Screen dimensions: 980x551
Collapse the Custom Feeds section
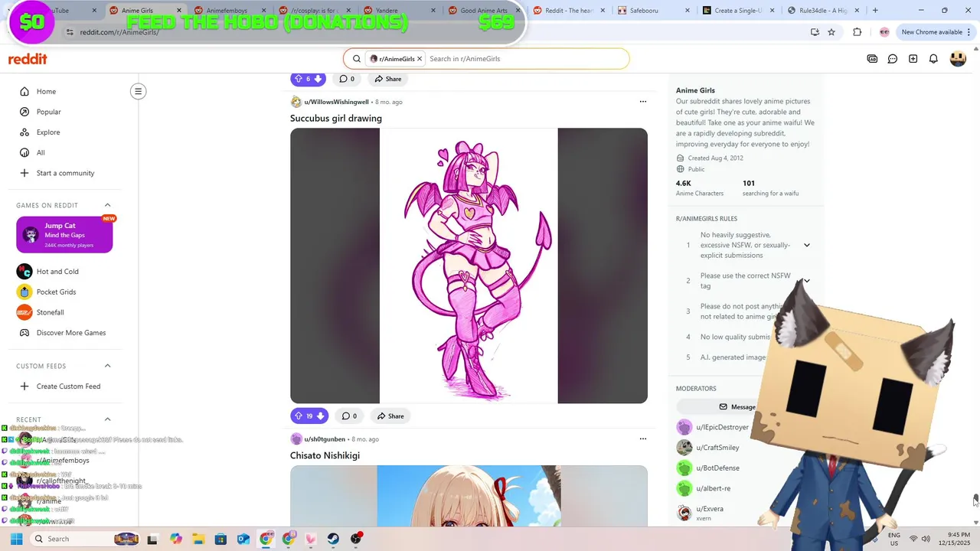coord(107,366)
